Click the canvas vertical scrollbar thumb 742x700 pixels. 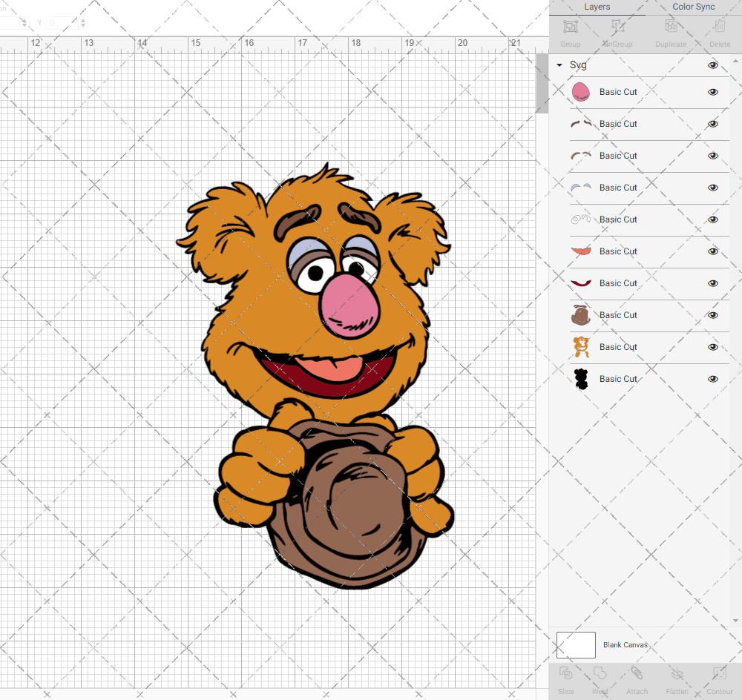coord(542,83)
